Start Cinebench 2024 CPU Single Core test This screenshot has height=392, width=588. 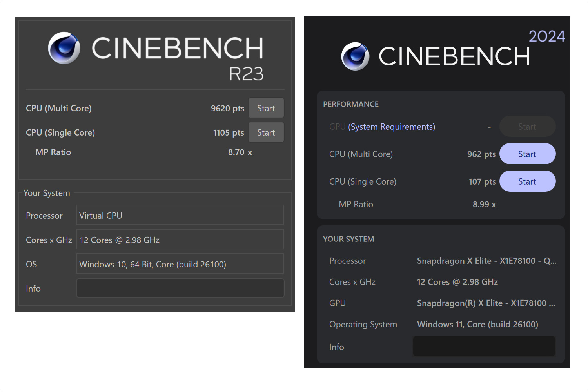(528, 181)
